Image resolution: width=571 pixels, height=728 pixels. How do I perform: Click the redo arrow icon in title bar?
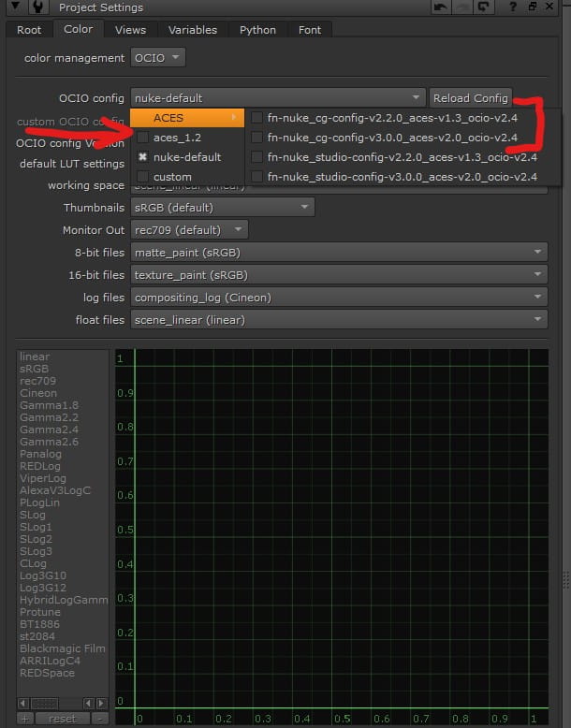point(461,7)
